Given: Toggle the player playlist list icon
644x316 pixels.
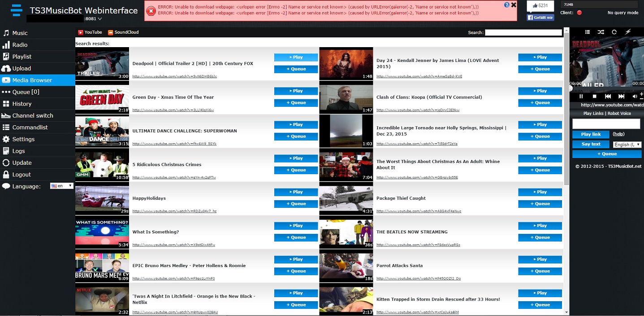Looking at the screenshot, I should 588,32.
